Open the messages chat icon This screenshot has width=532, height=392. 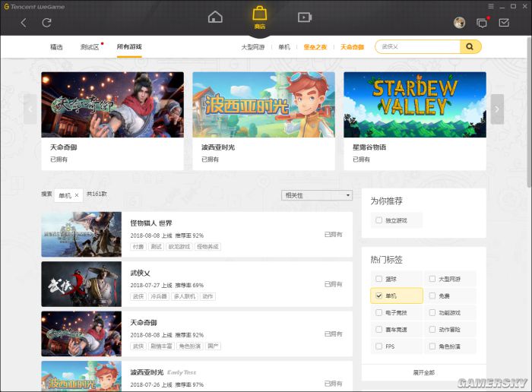click(481, 23)
